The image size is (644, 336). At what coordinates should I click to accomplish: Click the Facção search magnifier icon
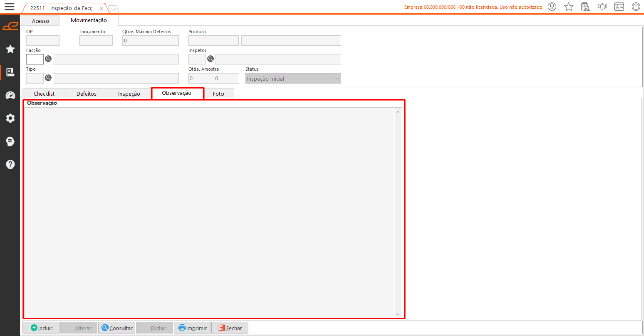(x=48, y=59)
